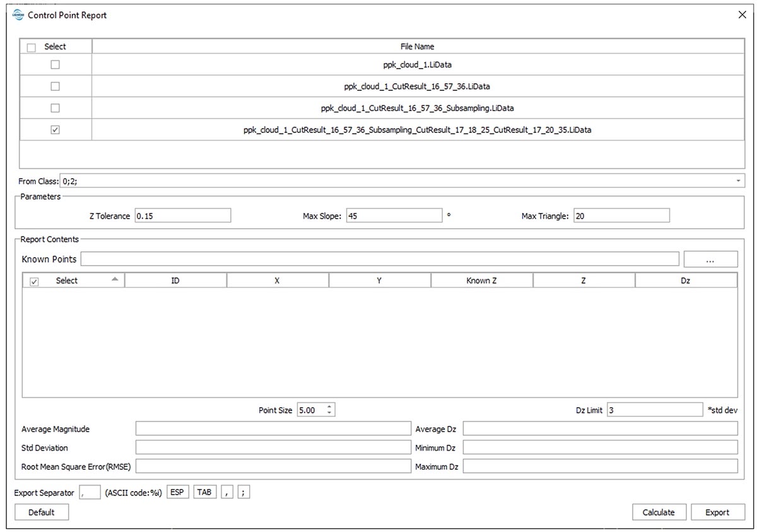
Task: Toggle the select-all files header checkbox
Action: point(32,47)
